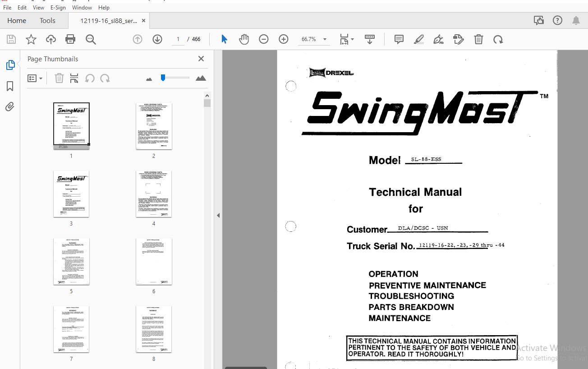Click the 'TROUBLESHOOTING' text on the page

click(x=411, y=296)
